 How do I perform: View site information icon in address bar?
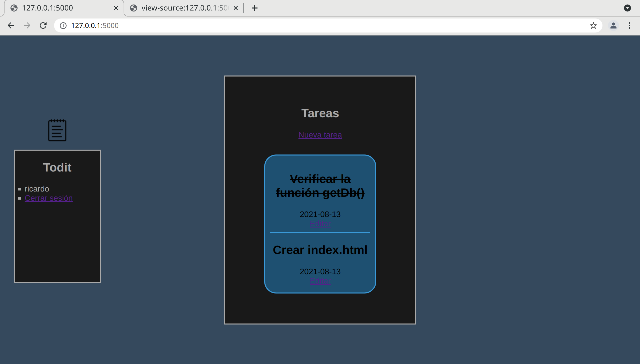click(x=63, y=25)
